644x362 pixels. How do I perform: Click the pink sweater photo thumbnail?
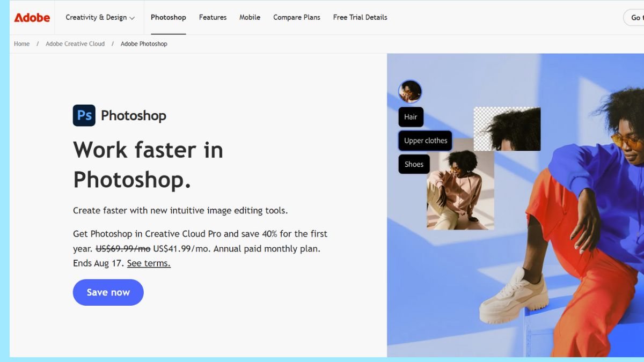460,189
